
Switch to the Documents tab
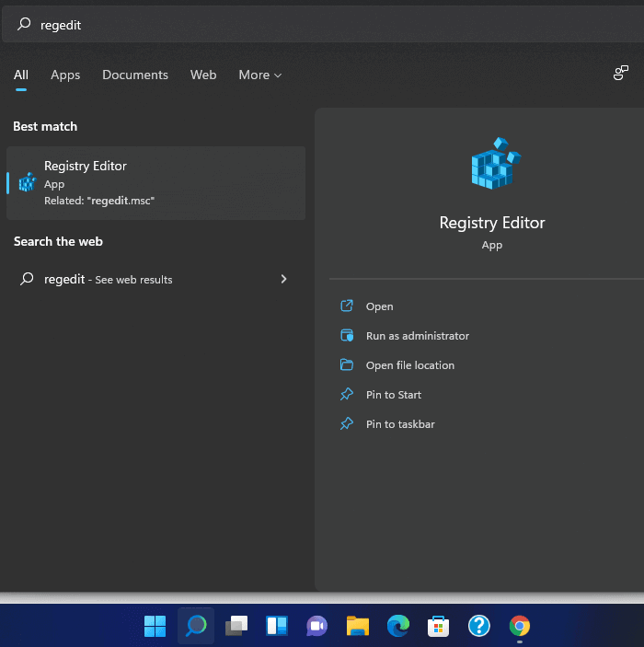[135, 75]
